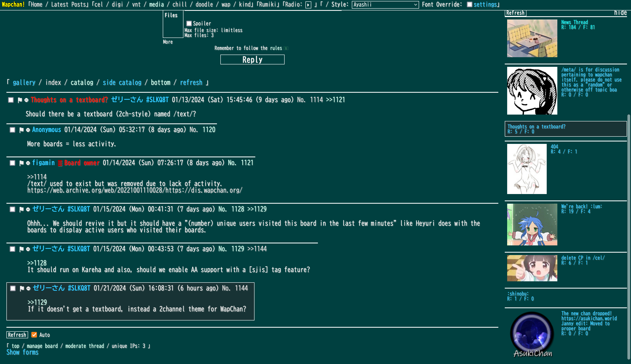Viewport: 631px width, 364px height.
Task: Open the web.archive.org link in post 1121
Action: pos(135,190)
